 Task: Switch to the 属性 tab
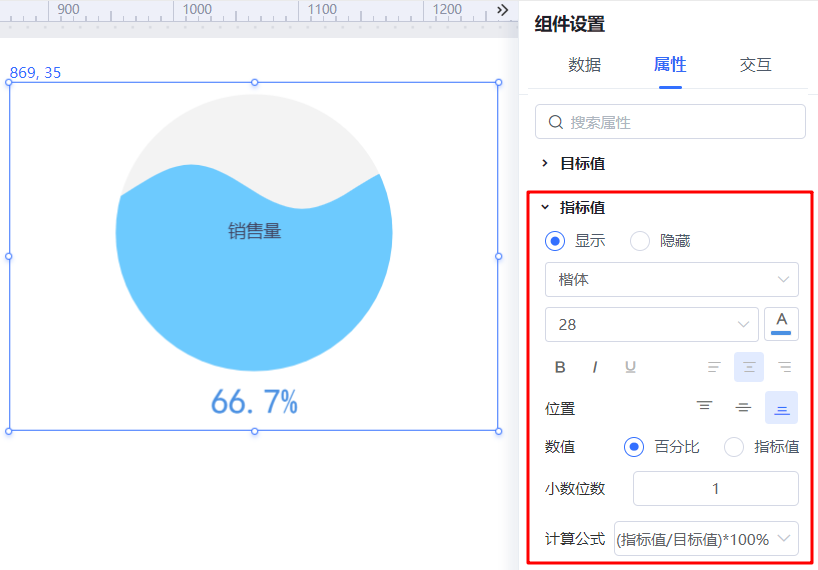pos(670,65)
